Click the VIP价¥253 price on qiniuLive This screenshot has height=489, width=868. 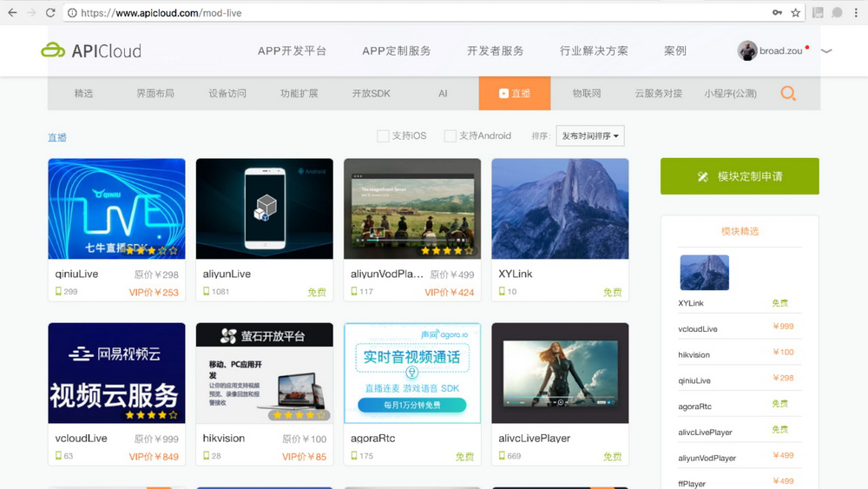pyautogui.click(x=154, y=293)
